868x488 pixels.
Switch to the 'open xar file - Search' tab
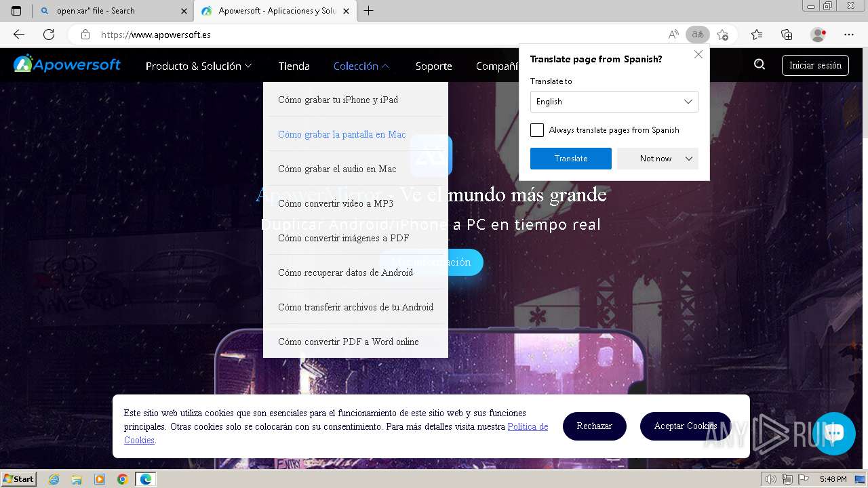pyautogui.click(x=113, y=11)
